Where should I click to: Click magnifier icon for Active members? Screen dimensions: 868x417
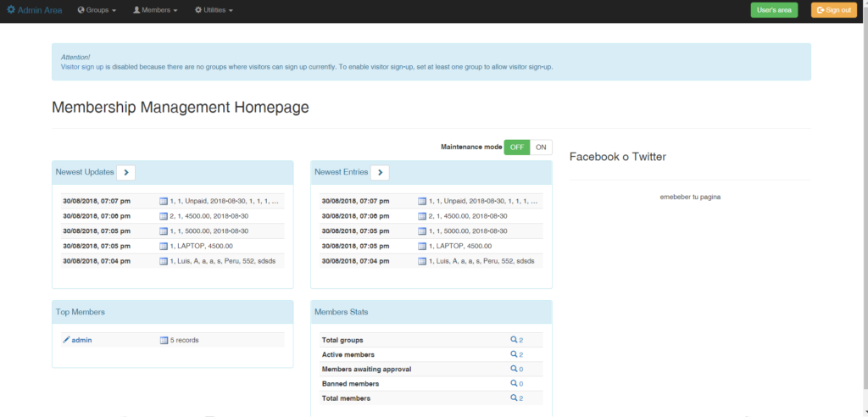tap(514, 354)
